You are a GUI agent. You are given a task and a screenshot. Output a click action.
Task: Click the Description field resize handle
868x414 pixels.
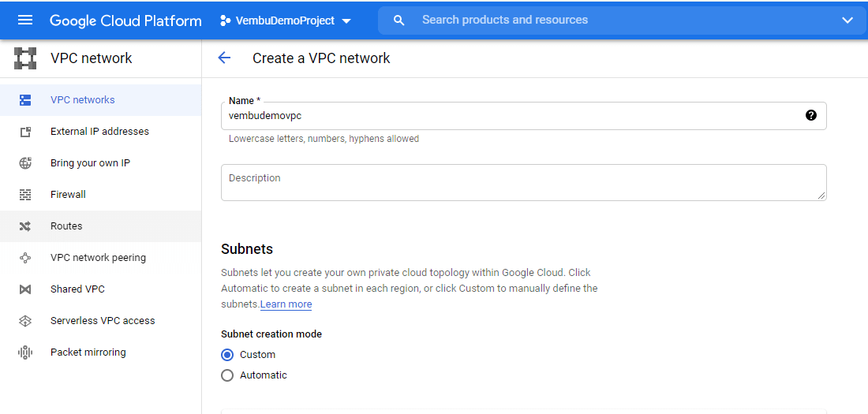click(821, 196)
